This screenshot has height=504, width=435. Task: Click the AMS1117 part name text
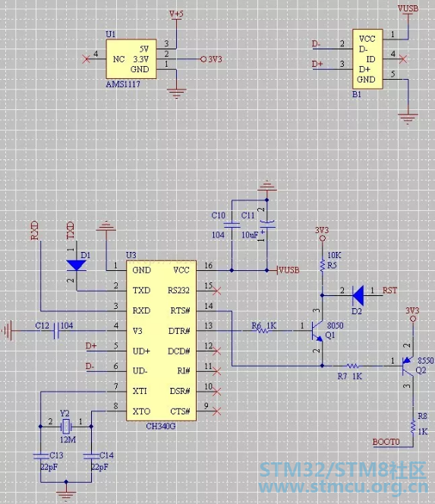tap(123, 84)
